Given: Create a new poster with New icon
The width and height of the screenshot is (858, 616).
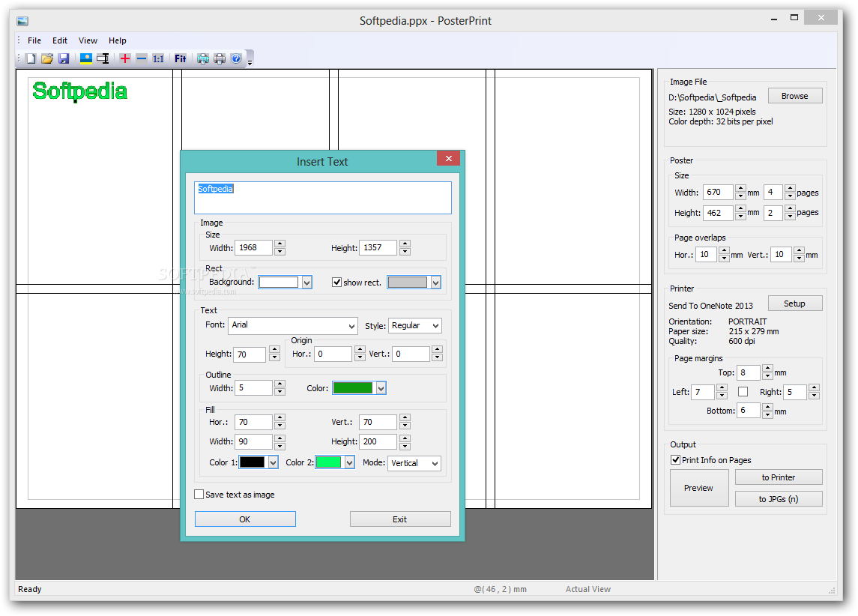Looking at the screenshot, I should pos(31,58).
